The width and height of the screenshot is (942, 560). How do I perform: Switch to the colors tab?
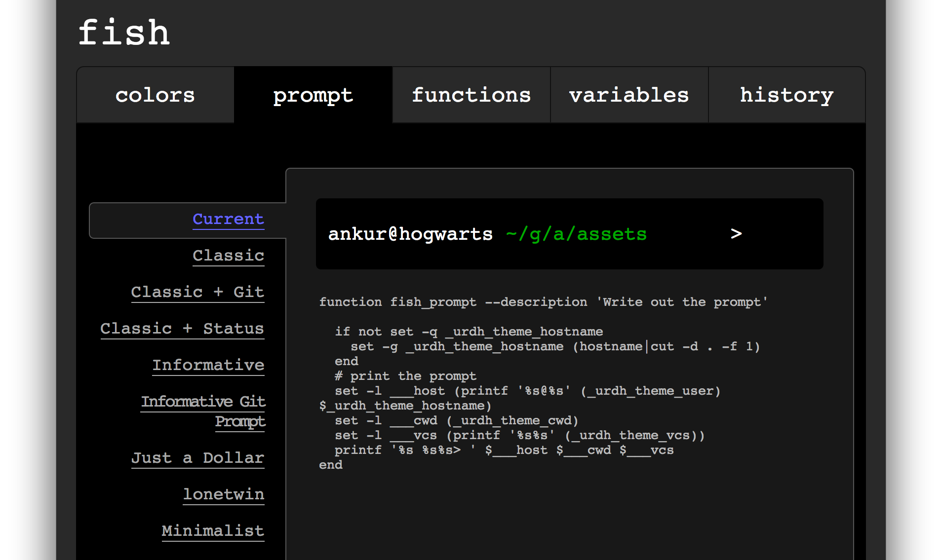point(156,95)
